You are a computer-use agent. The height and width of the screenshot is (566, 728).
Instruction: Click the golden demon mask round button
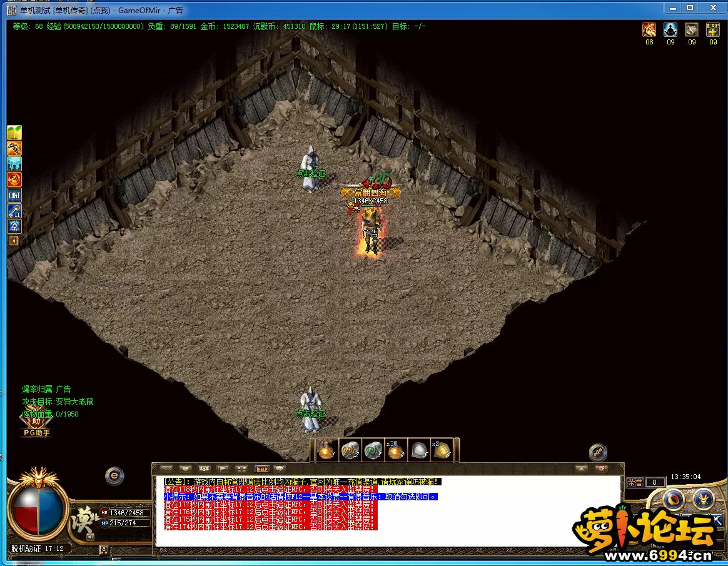click(704, 500)
